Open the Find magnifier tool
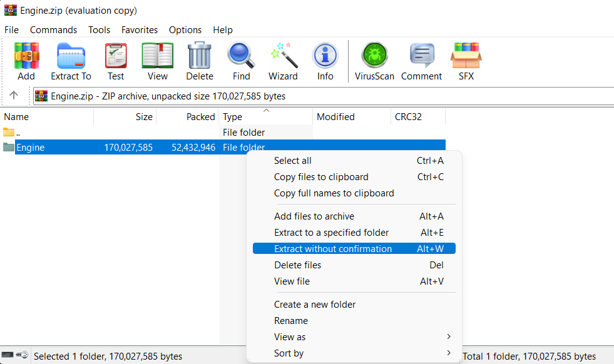Screen dimensions: 614x364 241,61
